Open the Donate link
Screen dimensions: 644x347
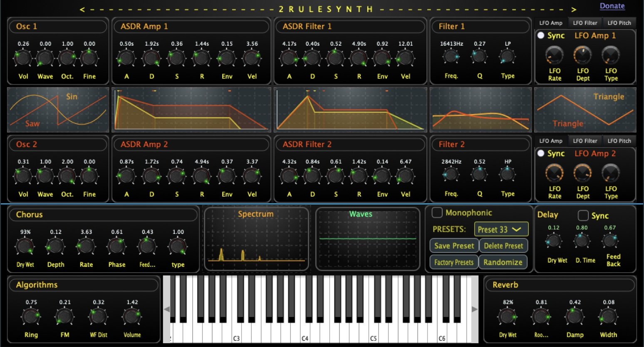point(612,6)
